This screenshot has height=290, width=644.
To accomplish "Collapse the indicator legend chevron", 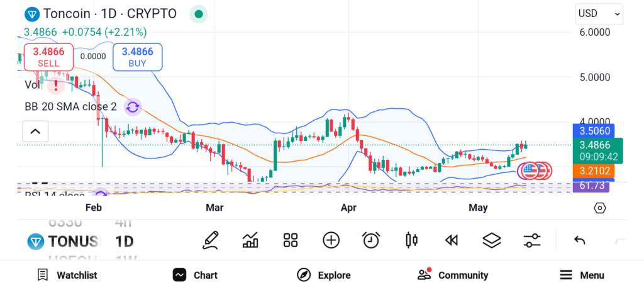I will click(35, 131).
